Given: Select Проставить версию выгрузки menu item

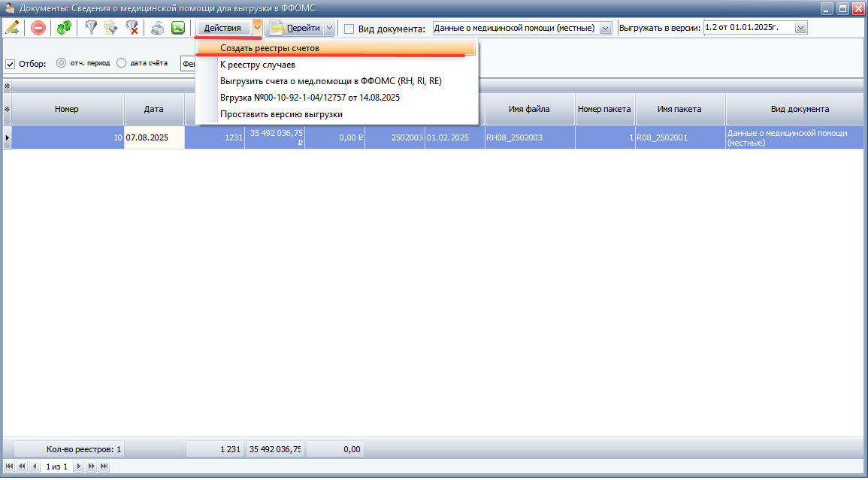Looking at the screenshot, I should click(x=281, y=114).
